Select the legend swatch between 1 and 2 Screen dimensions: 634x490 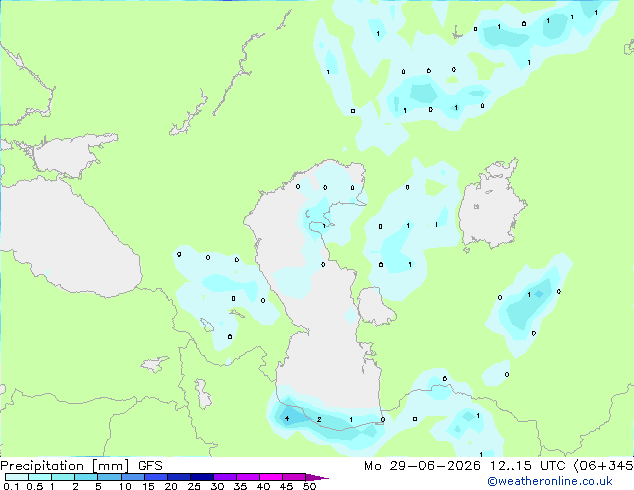coord(63,477)
